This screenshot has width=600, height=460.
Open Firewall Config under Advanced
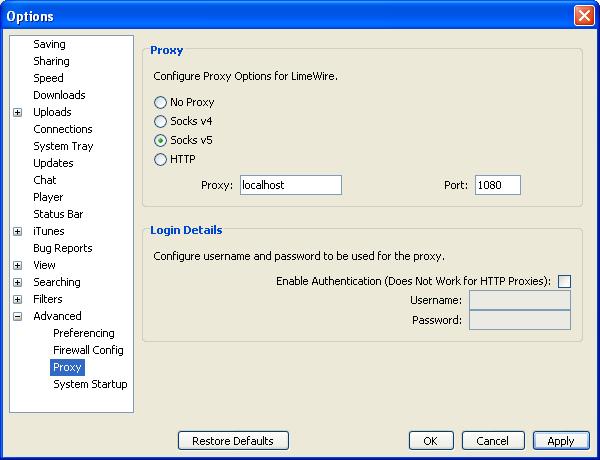(88, 350)
